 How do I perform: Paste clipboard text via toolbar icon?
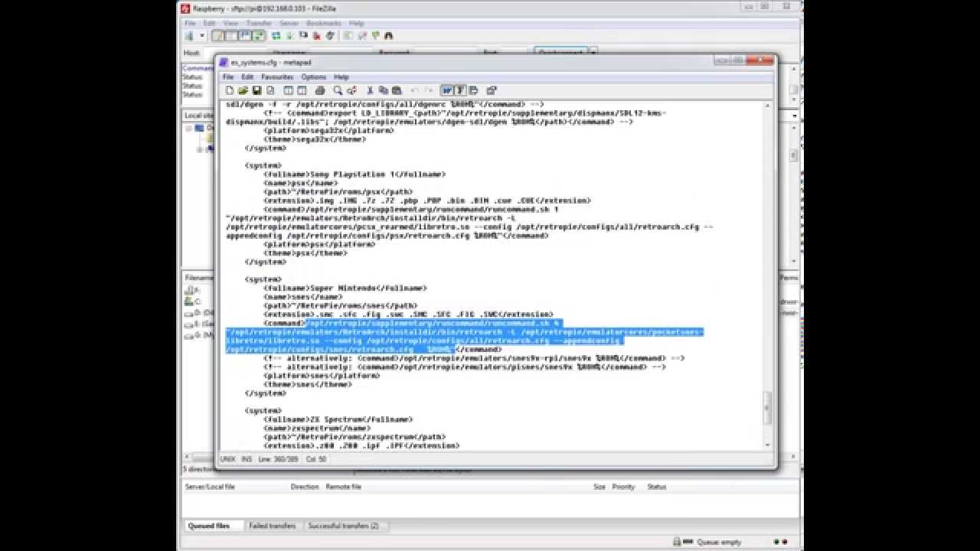pyautogui.click(x=397, y=90)
